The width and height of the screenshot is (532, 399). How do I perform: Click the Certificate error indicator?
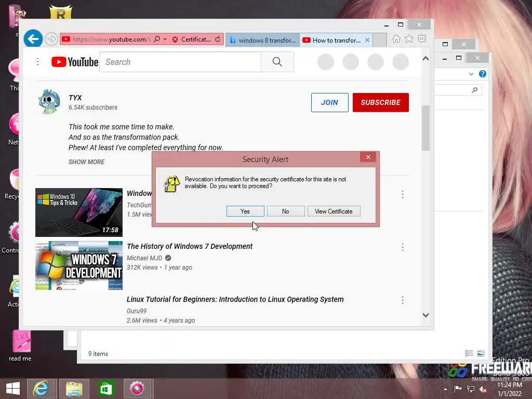tap(192, 39)
